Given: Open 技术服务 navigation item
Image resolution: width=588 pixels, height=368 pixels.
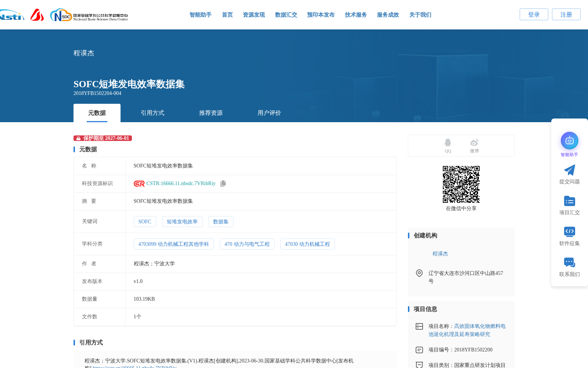Looking at the screenshot, I should (x=356, y=15).
